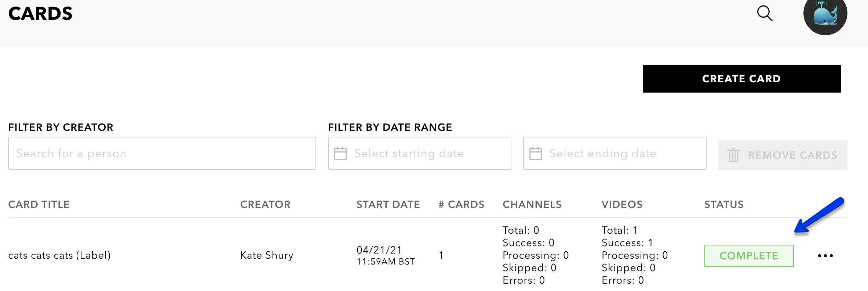Screen dimensions: 868x291
Task: Sort by START DATE column header
Action: 388,205
